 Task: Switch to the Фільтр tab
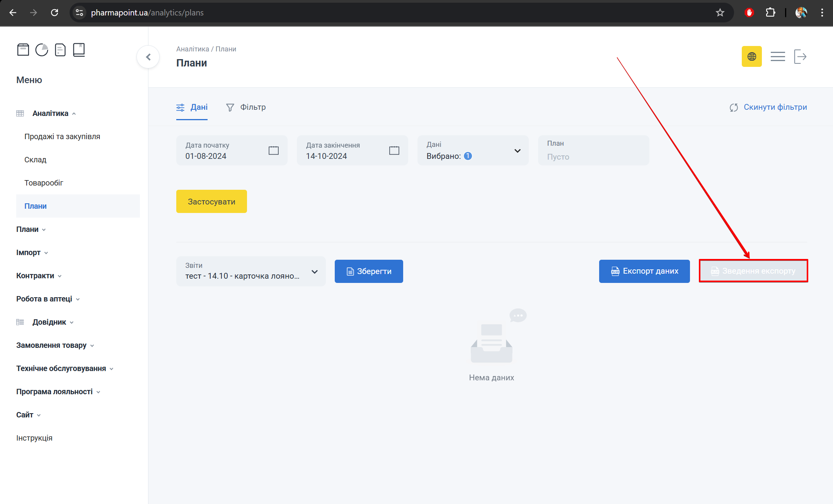click(x=246, y=107)
